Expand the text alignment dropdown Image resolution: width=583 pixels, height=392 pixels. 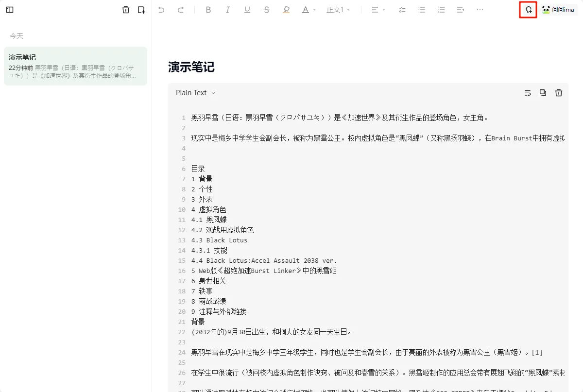point(384,10)
